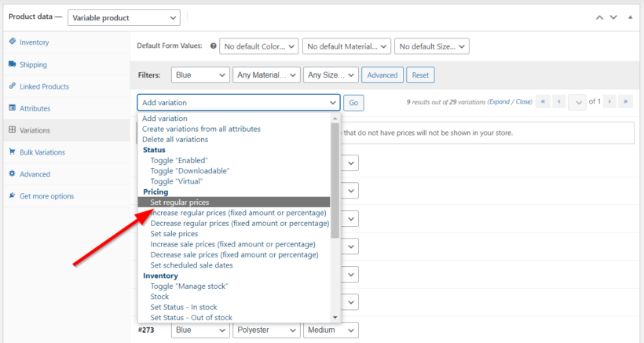Select Increase sale prices option

click(x=234, y=244)
